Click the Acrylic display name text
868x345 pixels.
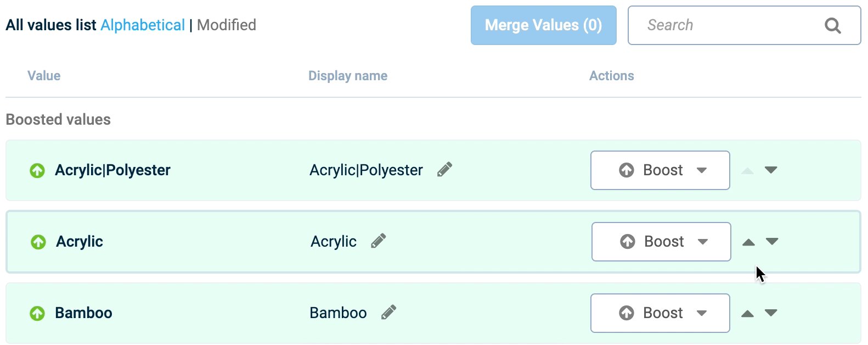point(334,242)
